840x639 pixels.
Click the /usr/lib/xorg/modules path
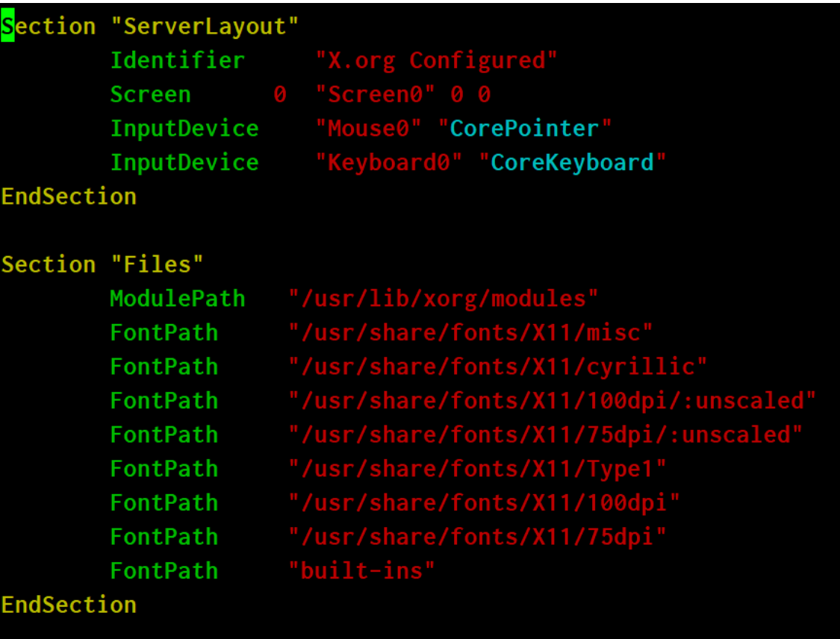pyautogui.click(x=443, y=299)
